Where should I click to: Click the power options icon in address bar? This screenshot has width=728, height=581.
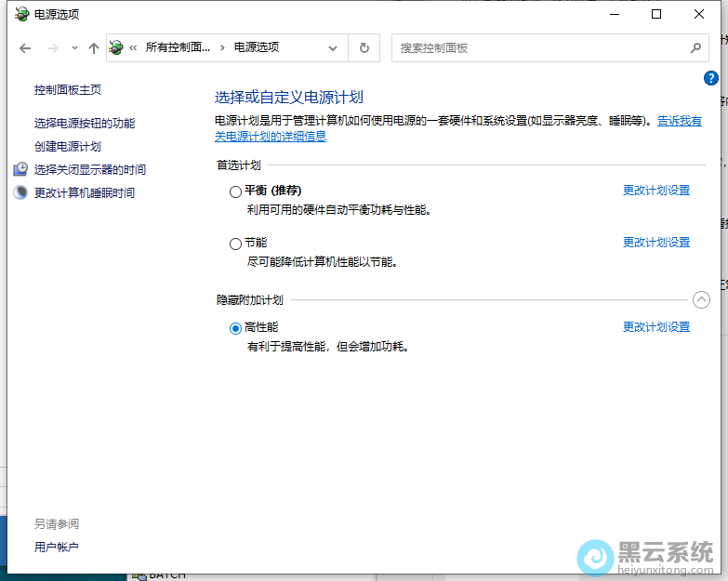click(117, 47)
